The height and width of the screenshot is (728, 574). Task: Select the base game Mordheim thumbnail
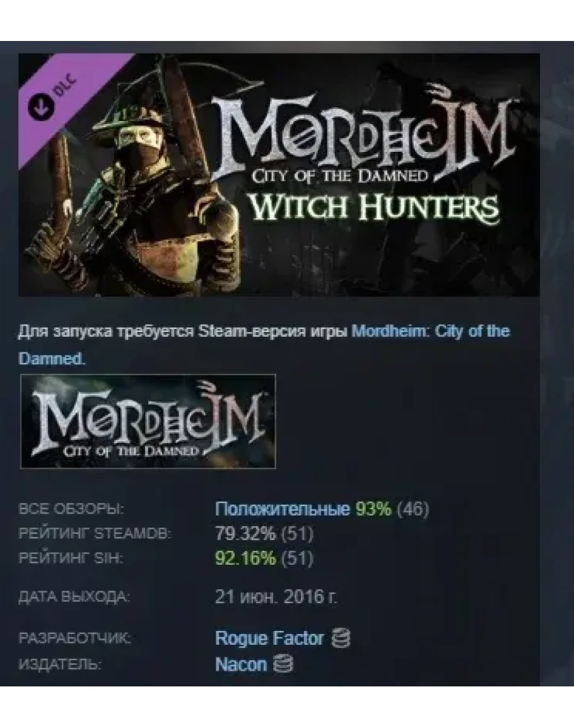148,421
